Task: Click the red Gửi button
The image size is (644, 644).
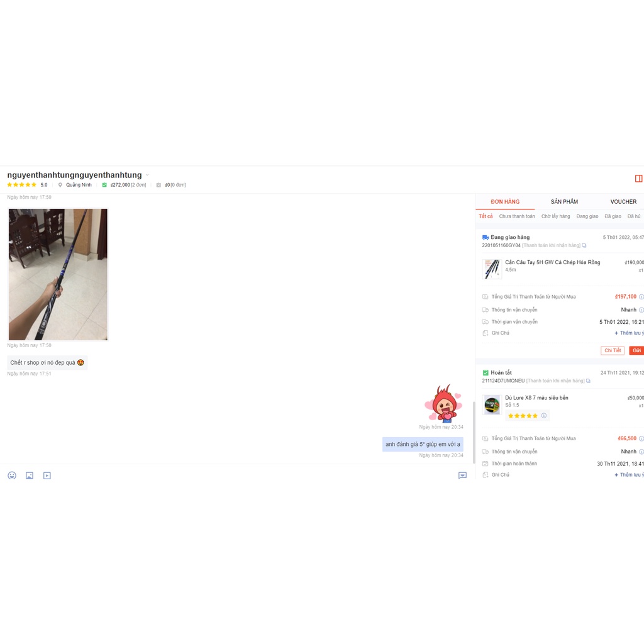Action: click(x=636, y=350)
